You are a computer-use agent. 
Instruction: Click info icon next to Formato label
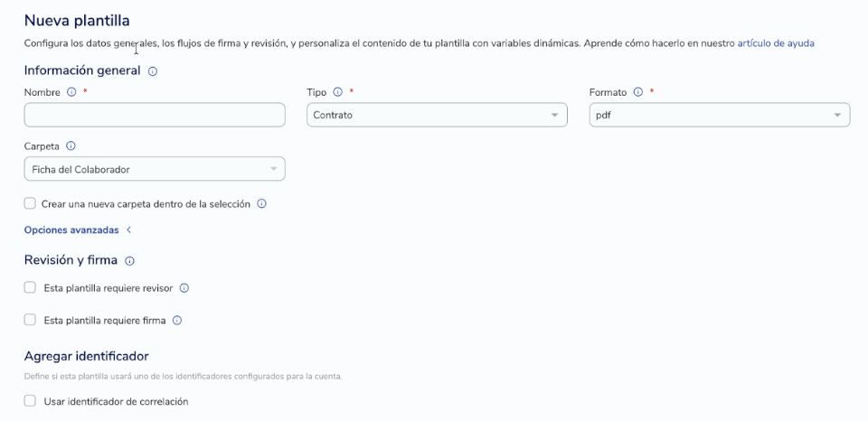click(637, 92)
